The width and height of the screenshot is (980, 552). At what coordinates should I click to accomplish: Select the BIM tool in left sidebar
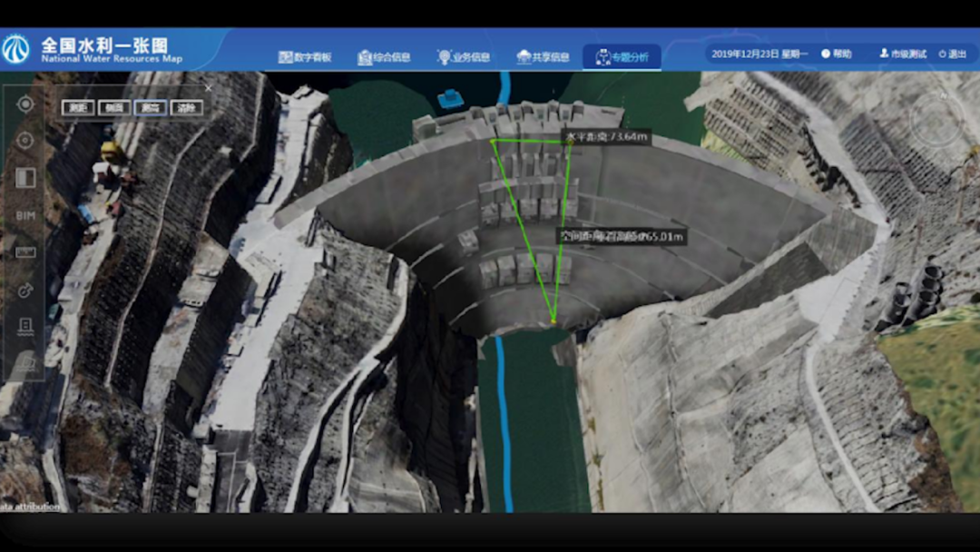click(25, 215)
